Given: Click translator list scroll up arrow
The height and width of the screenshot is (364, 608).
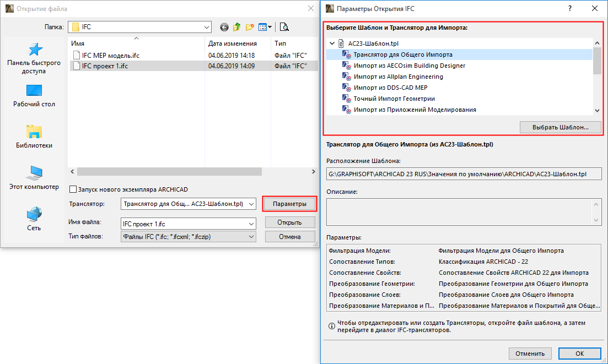Looking at the screenshot, I should tap(597, 43).
